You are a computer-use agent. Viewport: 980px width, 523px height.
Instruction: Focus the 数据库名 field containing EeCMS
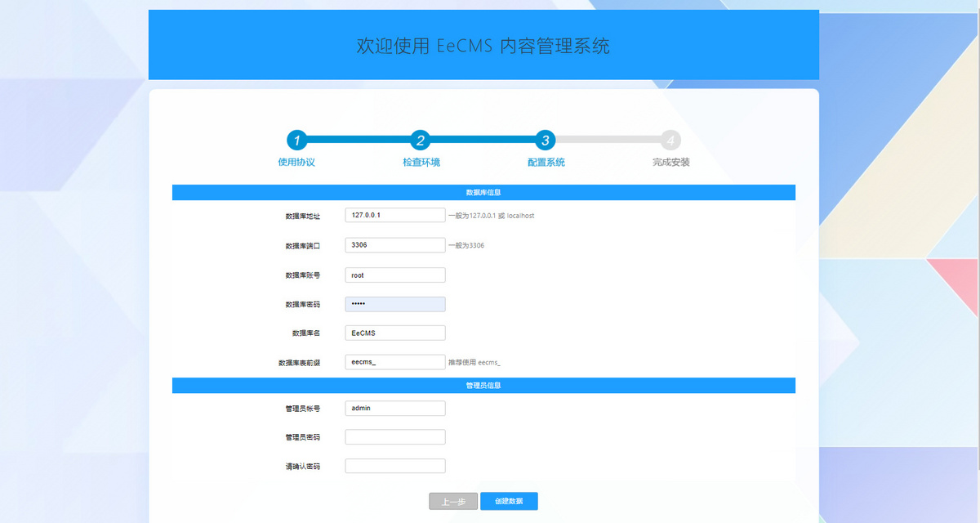pyautogui.click(x=395, y=333)
